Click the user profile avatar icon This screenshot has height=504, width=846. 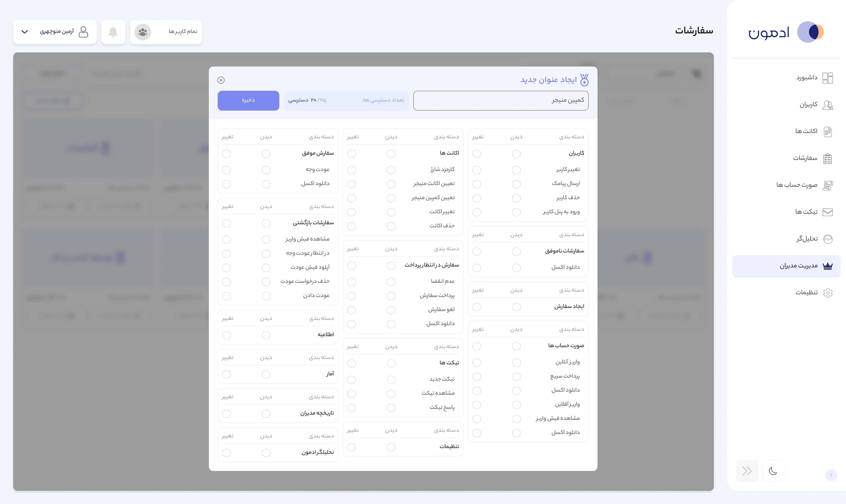[x=83, y=32]
